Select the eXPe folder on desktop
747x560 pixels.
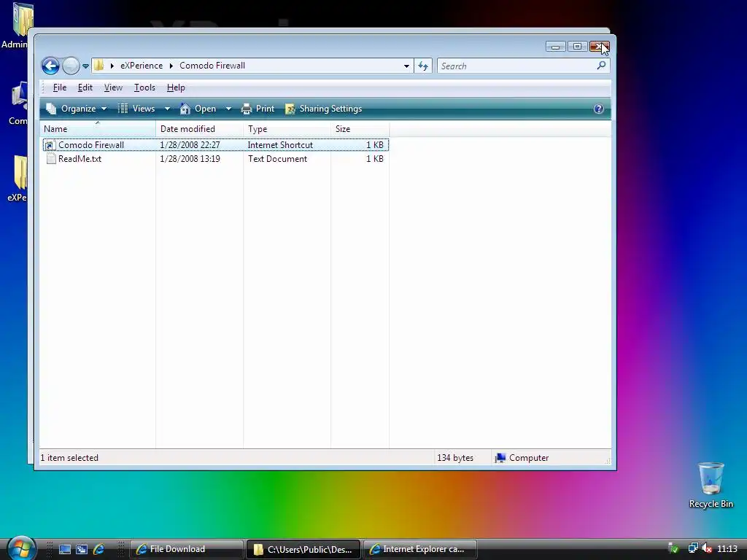click(x=18, y=179)
